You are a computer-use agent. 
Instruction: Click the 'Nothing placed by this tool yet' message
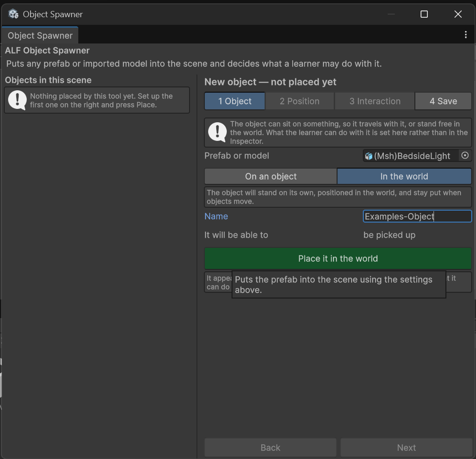(x=101, y=100)
